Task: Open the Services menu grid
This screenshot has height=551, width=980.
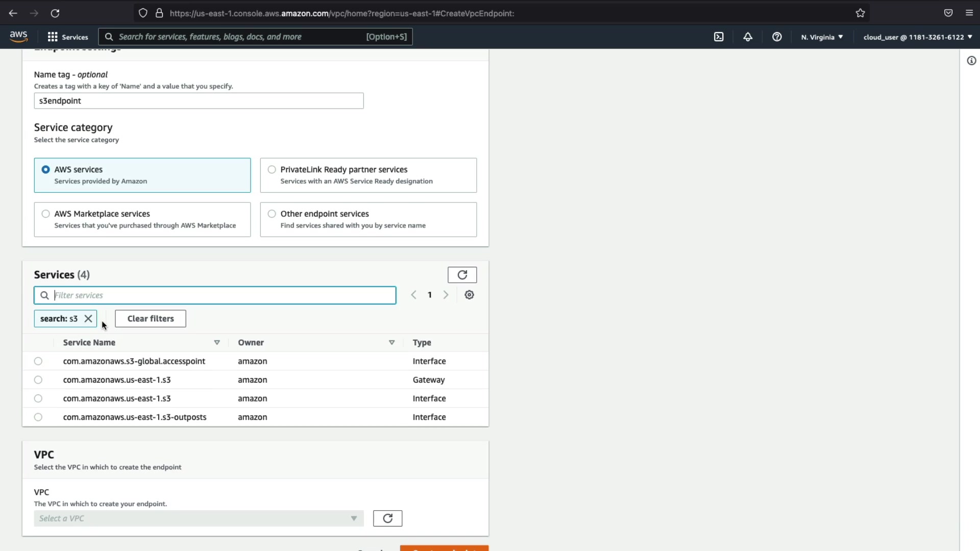Action: click(x=67, y=37)
